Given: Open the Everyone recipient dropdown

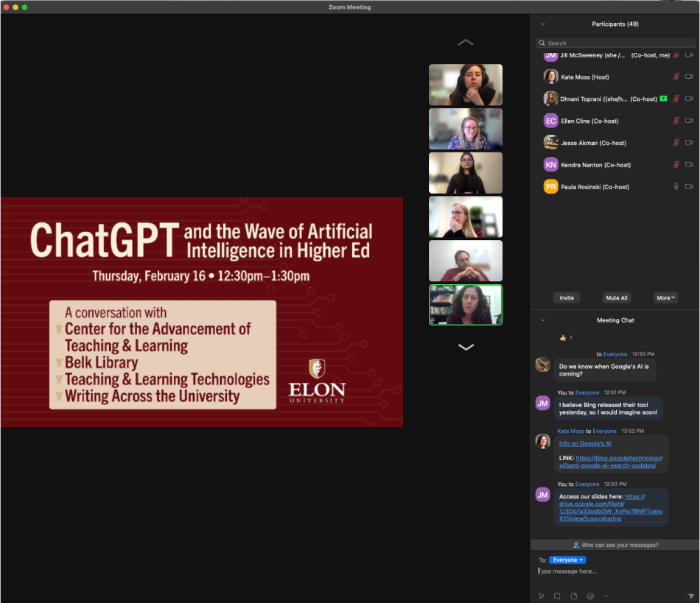Looking at the screenshot, I should pyautogui.click(x=567, y=560).
